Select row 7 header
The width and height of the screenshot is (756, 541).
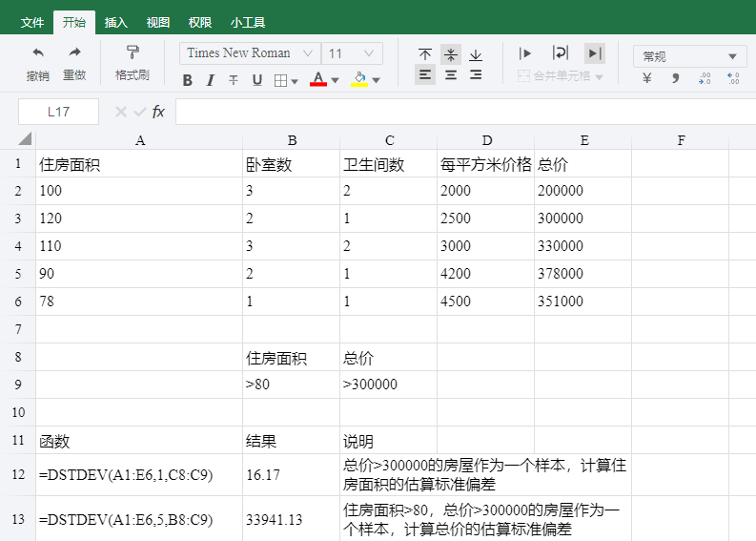(x=18, y=329)
